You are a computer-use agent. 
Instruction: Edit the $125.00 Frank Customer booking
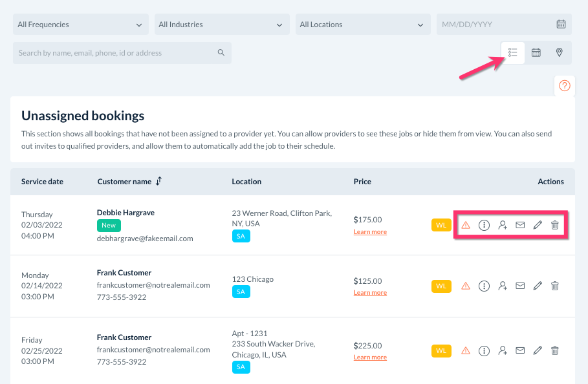538,286
